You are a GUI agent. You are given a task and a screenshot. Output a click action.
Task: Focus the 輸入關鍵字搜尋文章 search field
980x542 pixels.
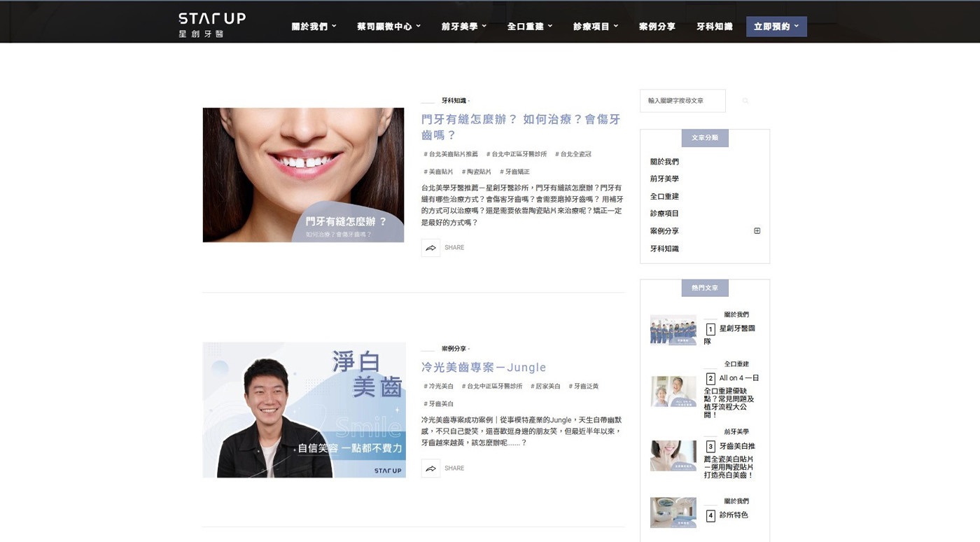coord(682,101)
